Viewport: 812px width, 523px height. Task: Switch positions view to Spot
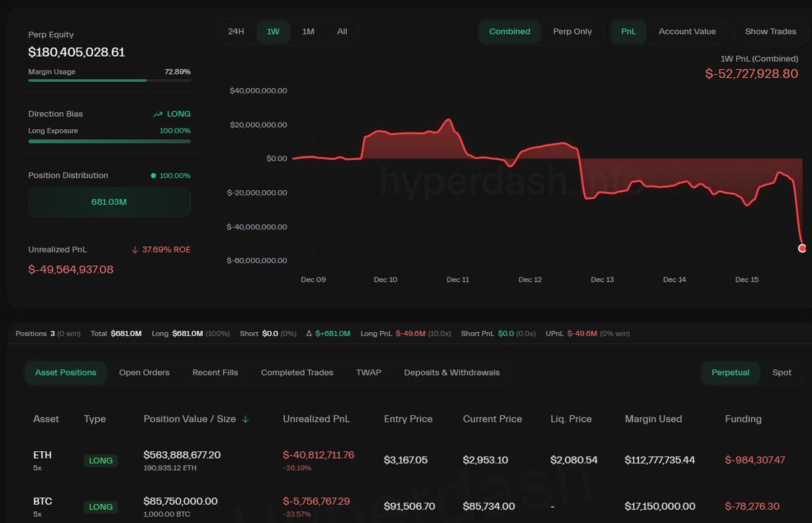[x=782, y=373]
